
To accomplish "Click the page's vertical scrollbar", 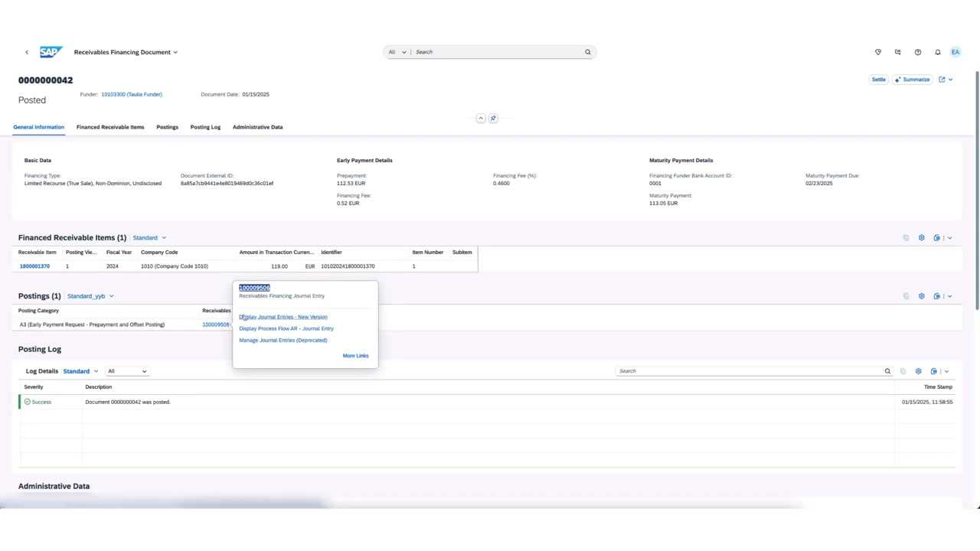I will pyautogui.click(x=977, y=191).
